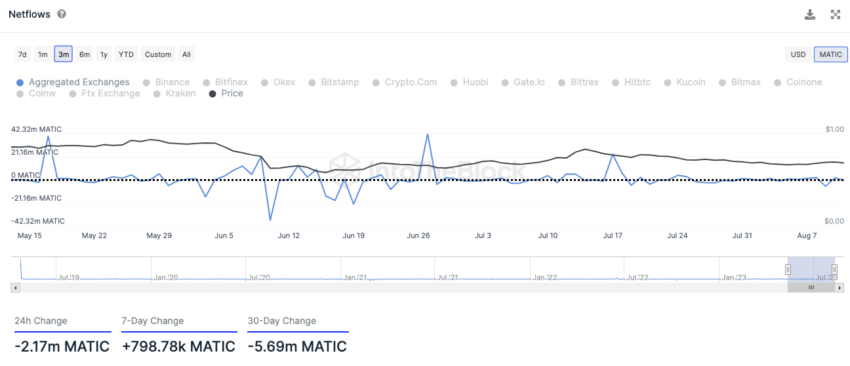Click the navigator scrollbar right arrow
The image size is (850, 366).
(x=839, y=287)
